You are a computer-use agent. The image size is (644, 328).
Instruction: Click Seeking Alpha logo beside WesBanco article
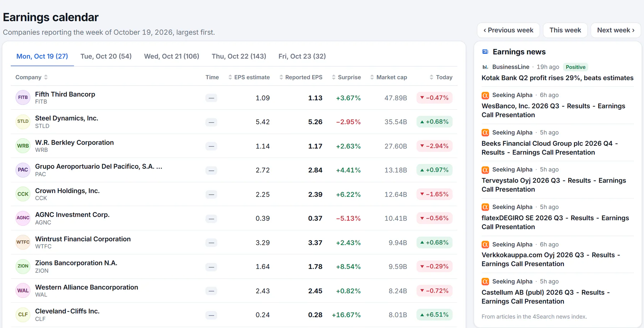pos(485,95)
